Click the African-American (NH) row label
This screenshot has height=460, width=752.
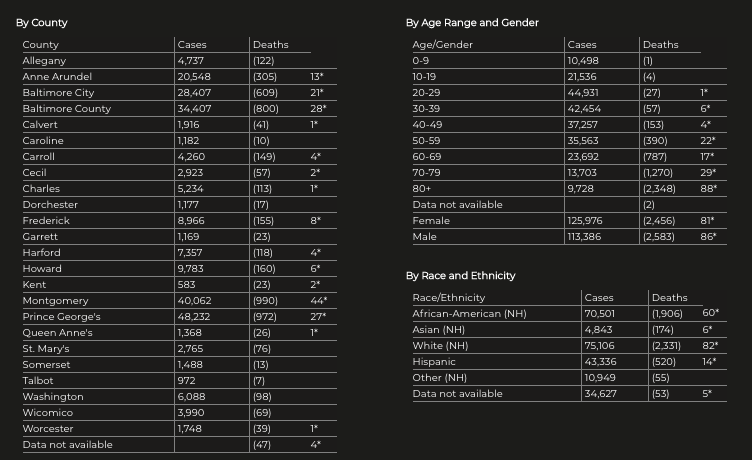(x=469, y=314)
